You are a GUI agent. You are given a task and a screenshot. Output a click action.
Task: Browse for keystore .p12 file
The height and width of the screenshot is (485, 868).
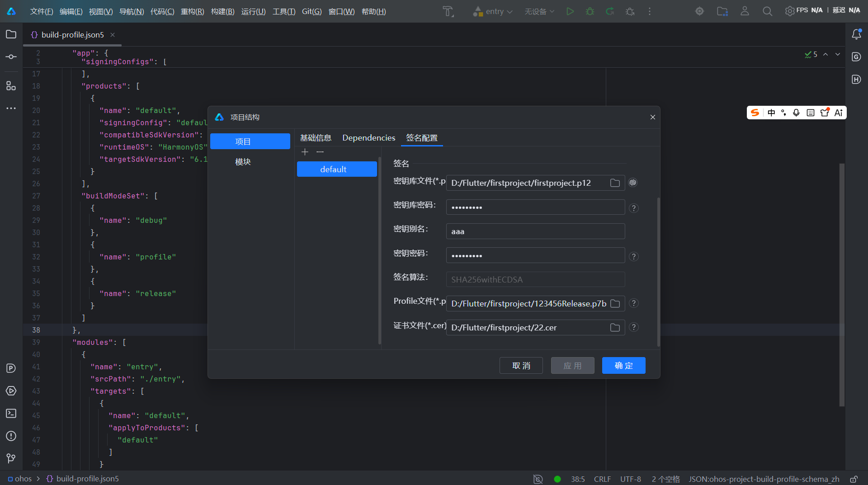pos(615,183)
